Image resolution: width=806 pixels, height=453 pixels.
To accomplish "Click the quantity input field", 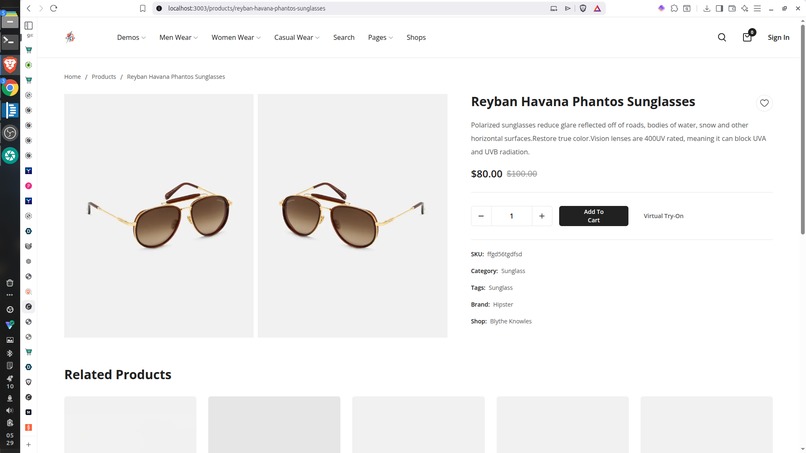I will pos(511,216).
